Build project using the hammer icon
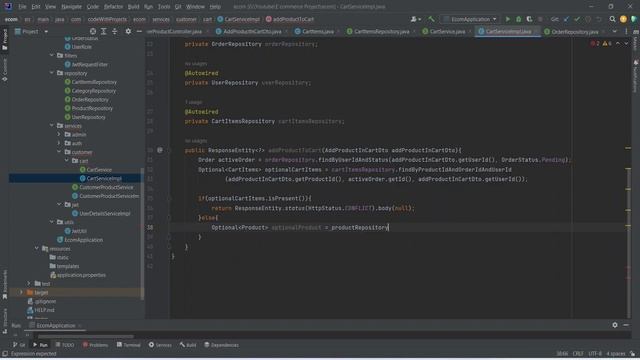Image resolution: width=640 pixels, height=360 pixels. pos(431,19)
